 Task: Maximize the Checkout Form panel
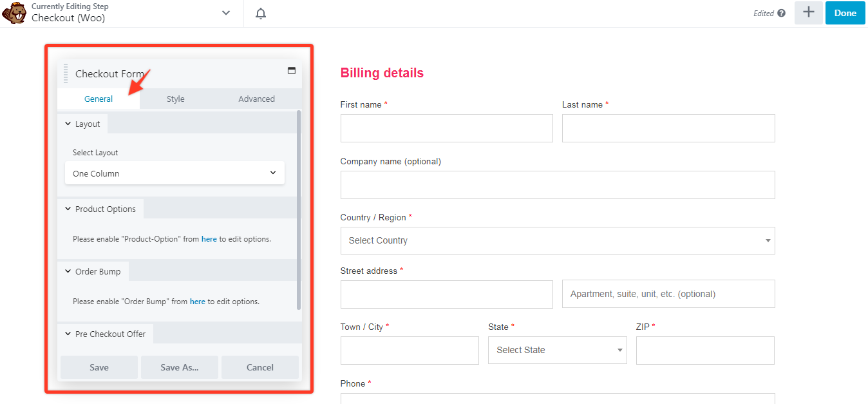click(x=292, y=71)
